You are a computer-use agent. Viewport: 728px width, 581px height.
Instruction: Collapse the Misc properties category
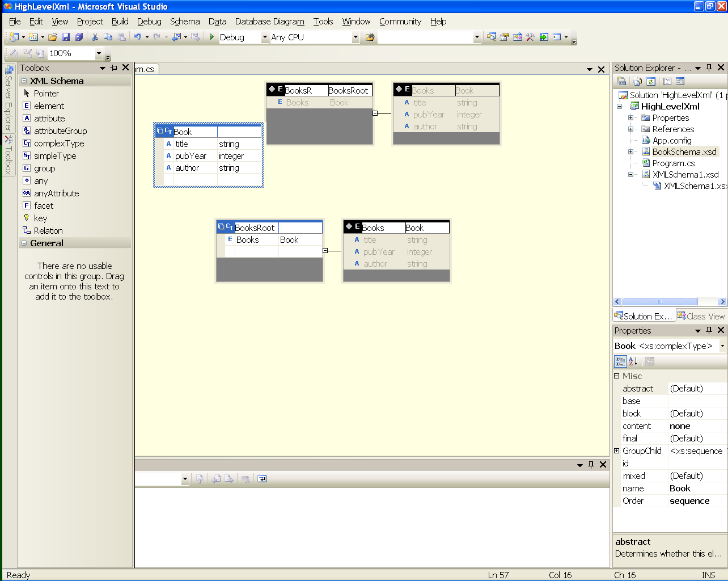click(617, 376)
